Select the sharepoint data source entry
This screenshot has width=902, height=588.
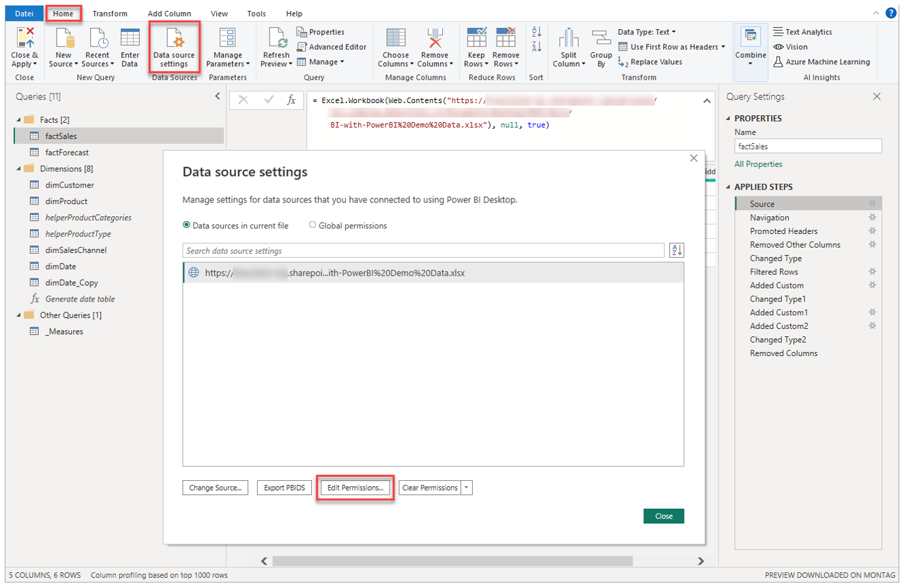coord(433,273)
